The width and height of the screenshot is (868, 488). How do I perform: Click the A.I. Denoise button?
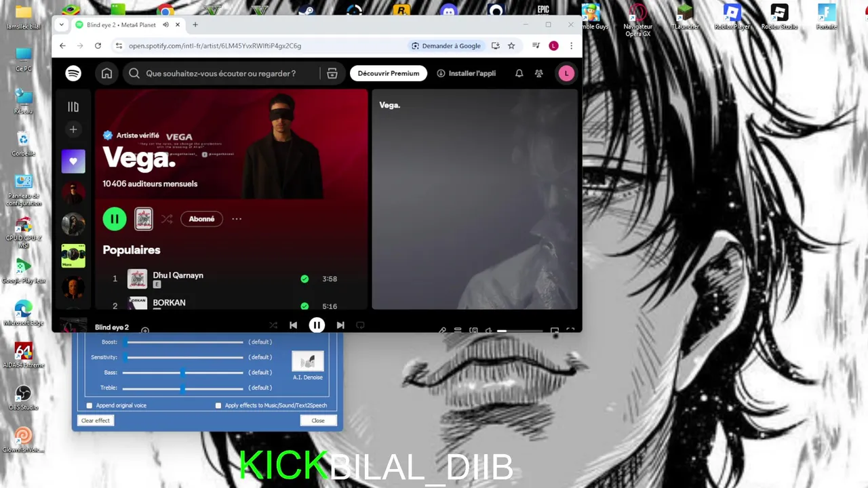click(307, 361)
